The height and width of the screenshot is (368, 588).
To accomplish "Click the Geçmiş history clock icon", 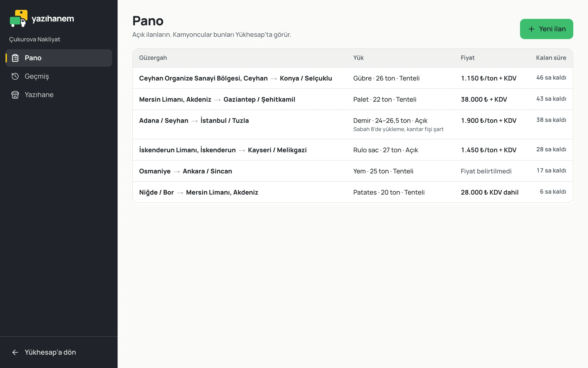I will tap(15, 76).
